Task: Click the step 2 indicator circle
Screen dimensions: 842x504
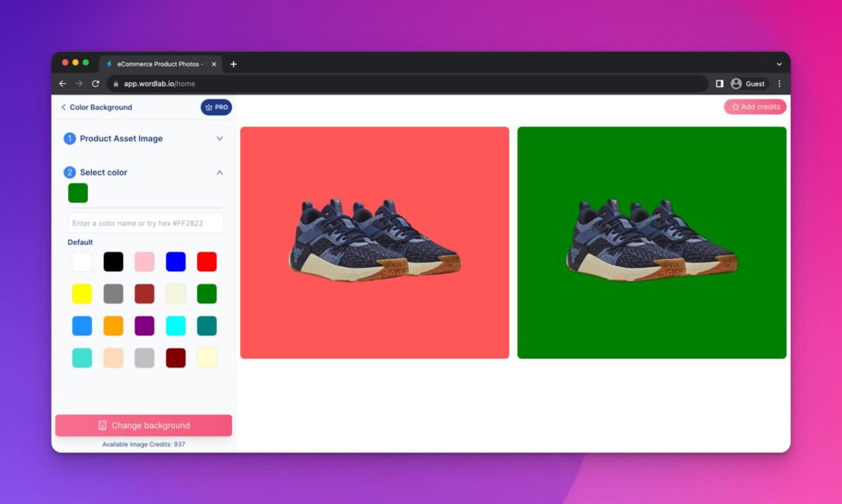Action: click(x=70, y=173)
